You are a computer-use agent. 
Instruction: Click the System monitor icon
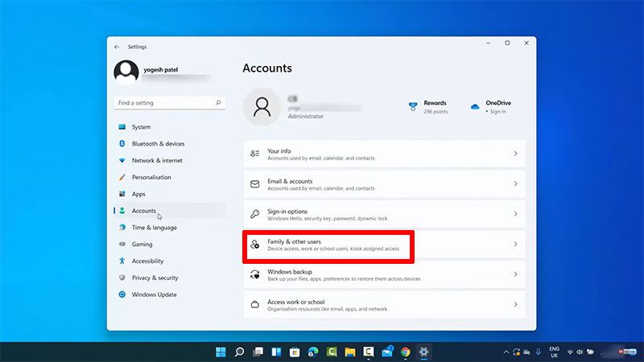click(x=122, y=127)
